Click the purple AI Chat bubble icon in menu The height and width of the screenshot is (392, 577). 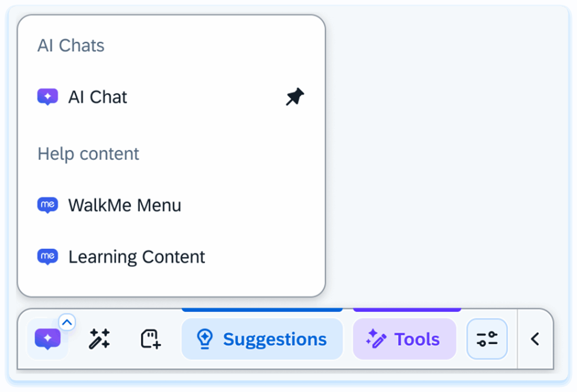(x=48, y=96)
